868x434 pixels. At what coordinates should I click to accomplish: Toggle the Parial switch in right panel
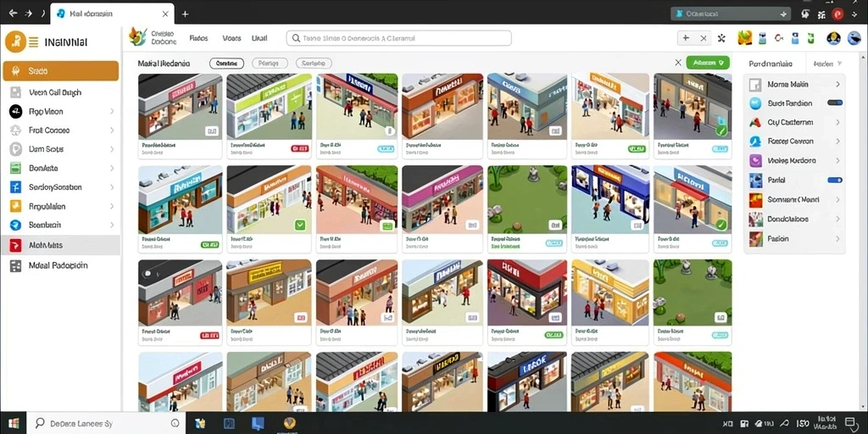[x=835, y=180]
